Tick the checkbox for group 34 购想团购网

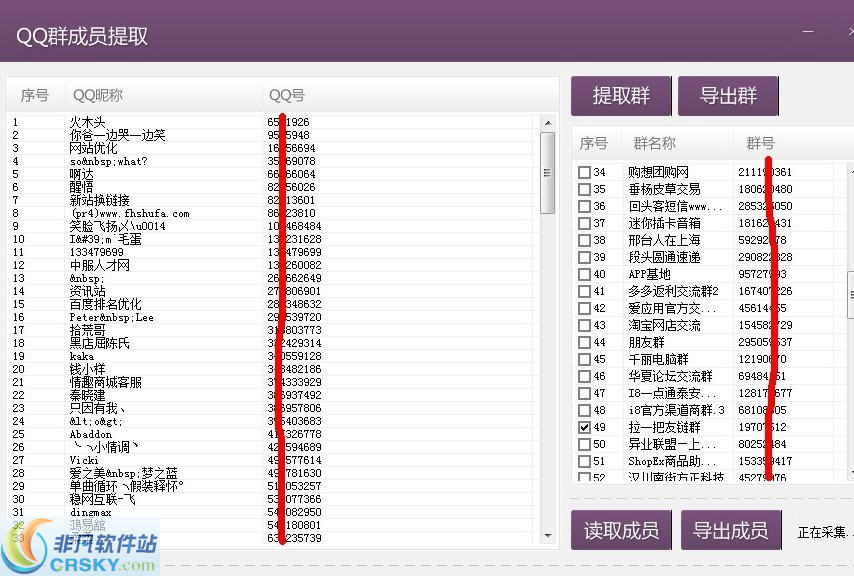pyautogui.click(x=584, y=173)
